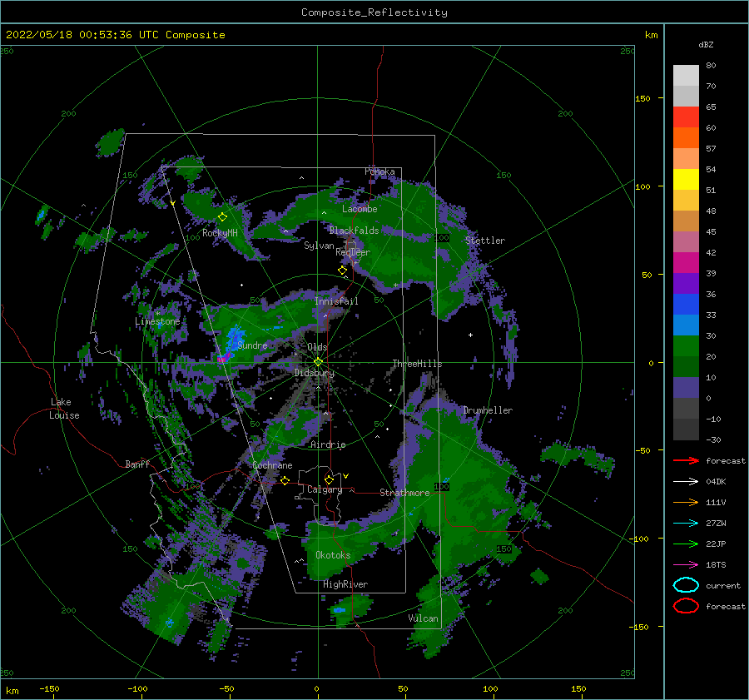
Task: Click the Calgary city label
Action: pyautogui.click(x=325, y=489)
